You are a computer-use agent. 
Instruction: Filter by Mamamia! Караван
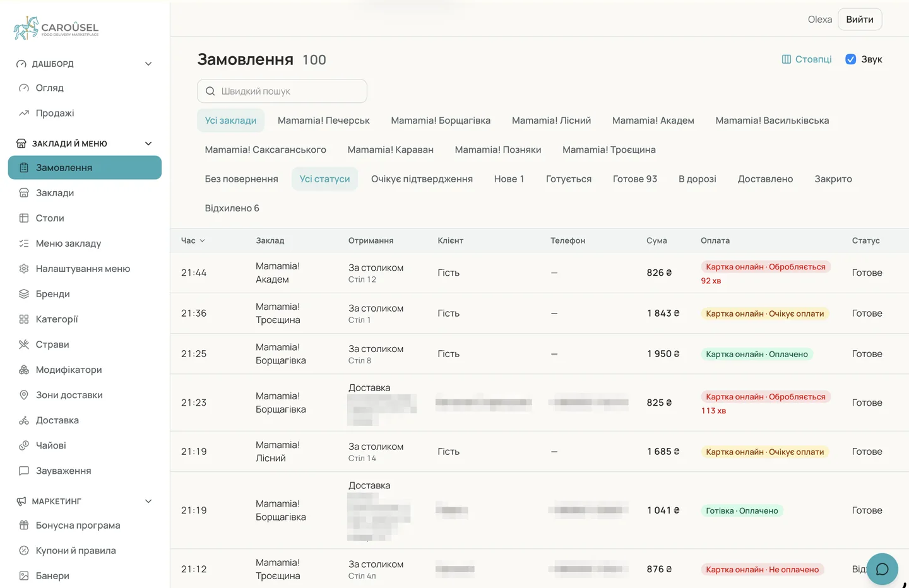(391, 150)
